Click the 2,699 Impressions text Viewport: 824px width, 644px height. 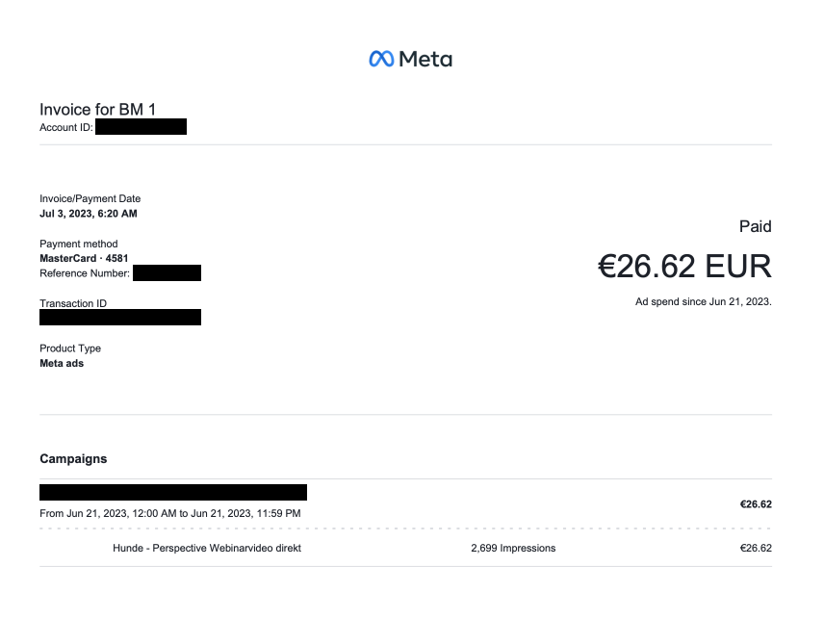pyautogui.click(x=513, y=549)
